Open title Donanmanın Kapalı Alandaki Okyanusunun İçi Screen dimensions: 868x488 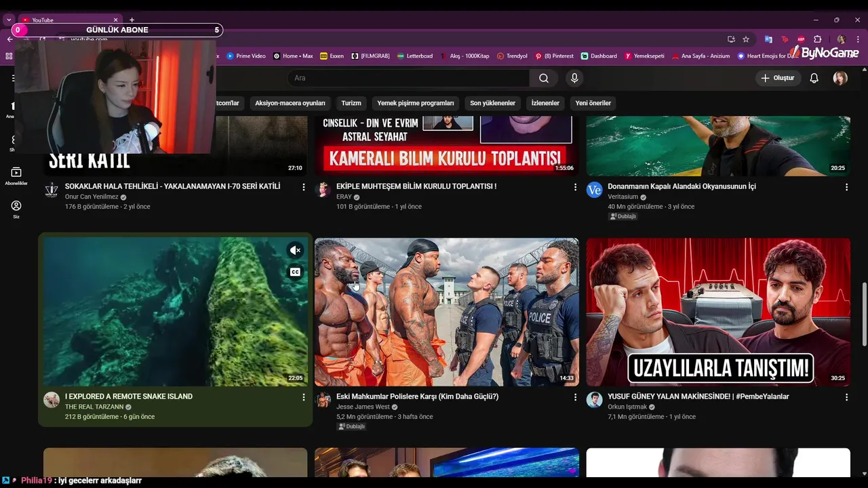click(x=682, y=186)
